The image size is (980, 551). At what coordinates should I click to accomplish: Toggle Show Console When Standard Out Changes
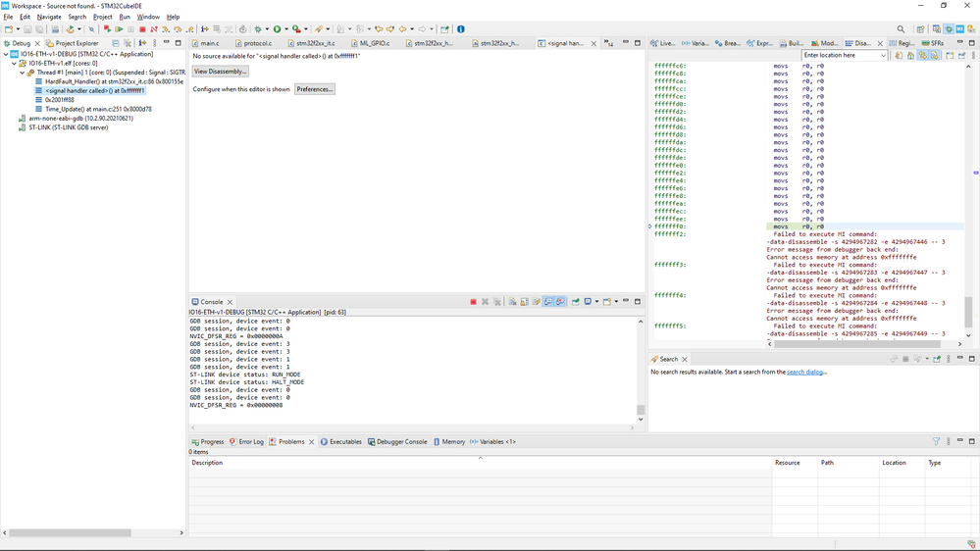[548, 302]
